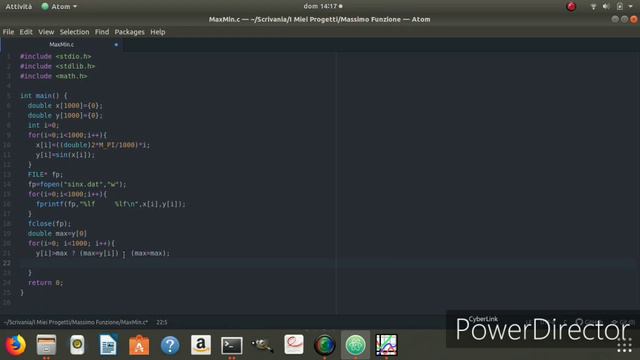The image size is (640, 360).
Task: Open the Help menu
Action: tap(158, 32)
